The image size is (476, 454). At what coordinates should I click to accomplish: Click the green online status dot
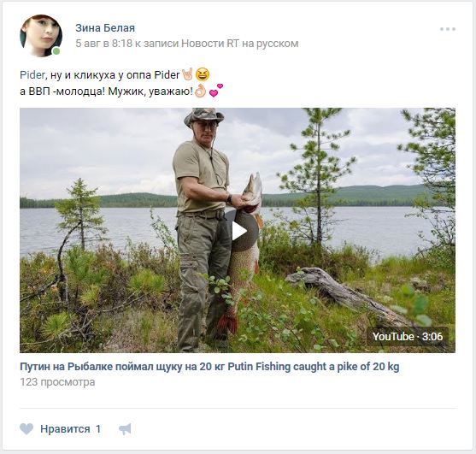pos(56,51)
